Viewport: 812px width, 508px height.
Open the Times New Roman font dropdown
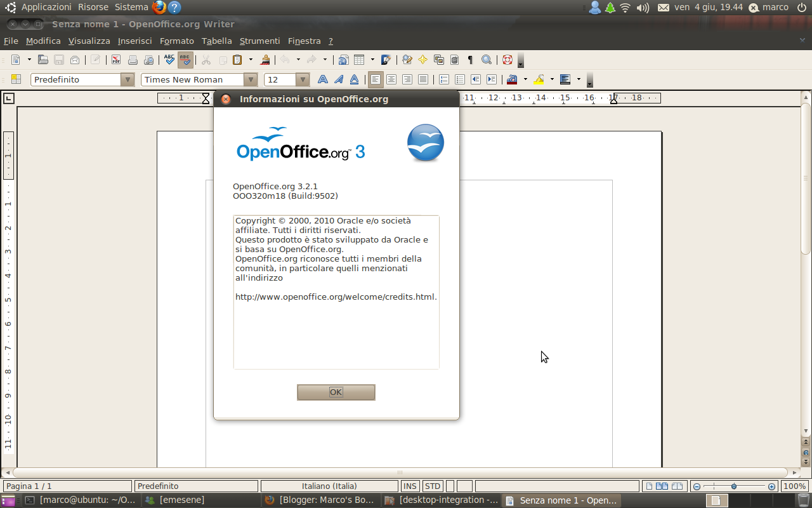tap(251, 79)
